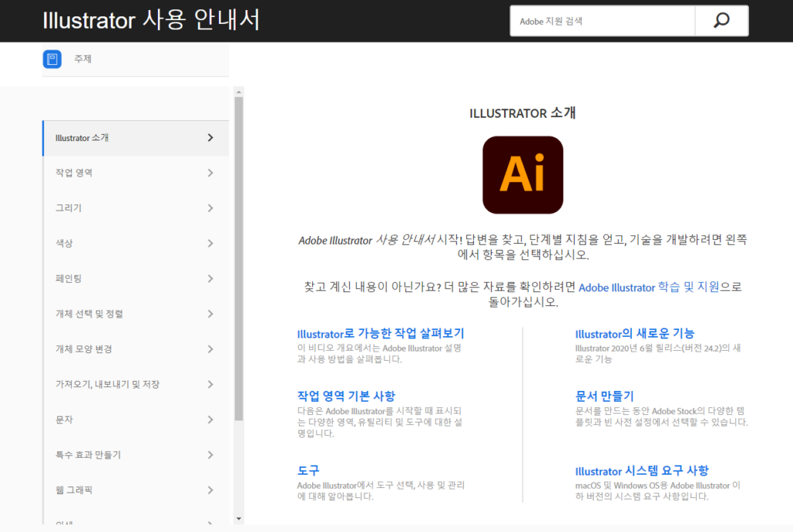Open the Illustrator의 새로운 기능 link

(x=634, y=334)
